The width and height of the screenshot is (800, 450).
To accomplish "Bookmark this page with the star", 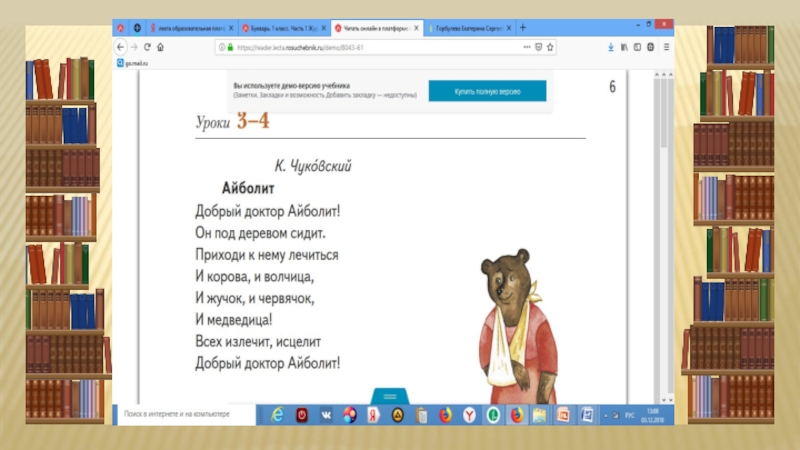I will 550,47.
